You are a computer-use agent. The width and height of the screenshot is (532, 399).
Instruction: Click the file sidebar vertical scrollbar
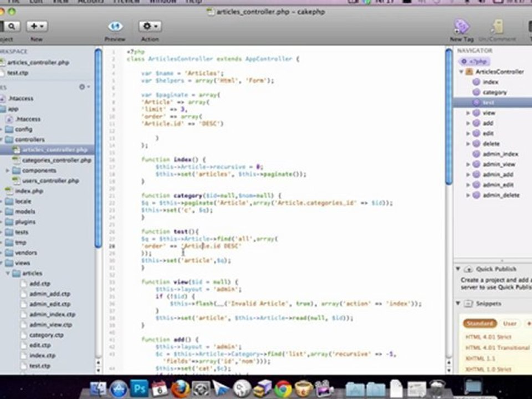click(98, 149)
